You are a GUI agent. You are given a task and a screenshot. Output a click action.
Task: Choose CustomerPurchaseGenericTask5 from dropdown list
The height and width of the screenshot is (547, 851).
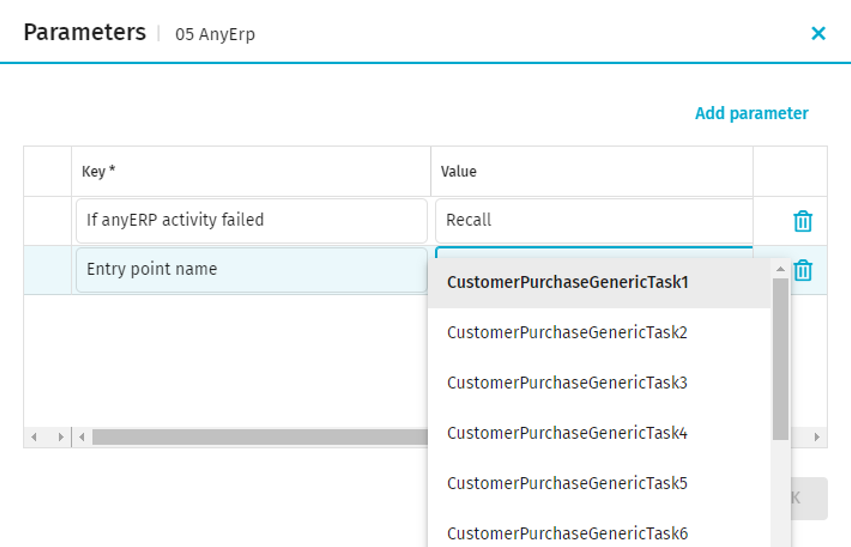[567, 483]
